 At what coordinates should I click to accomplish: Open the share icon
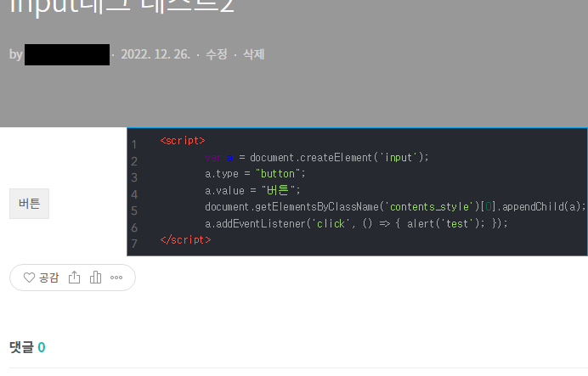74,278
